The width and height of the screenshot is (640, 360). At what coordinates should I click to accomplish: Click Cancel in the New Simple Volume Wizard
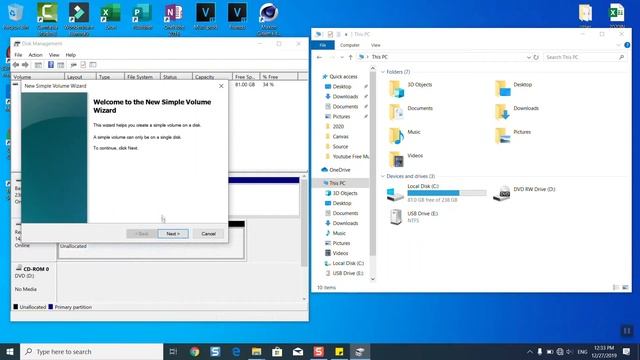(208, 233)
